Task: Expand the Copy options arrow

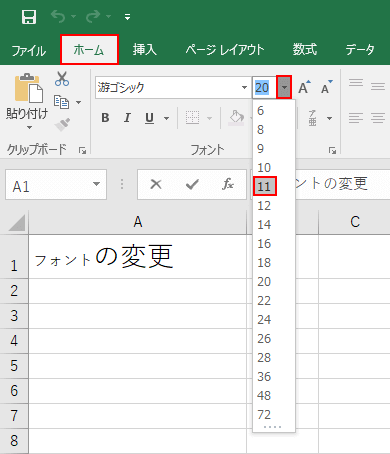Action: point(79,102)
